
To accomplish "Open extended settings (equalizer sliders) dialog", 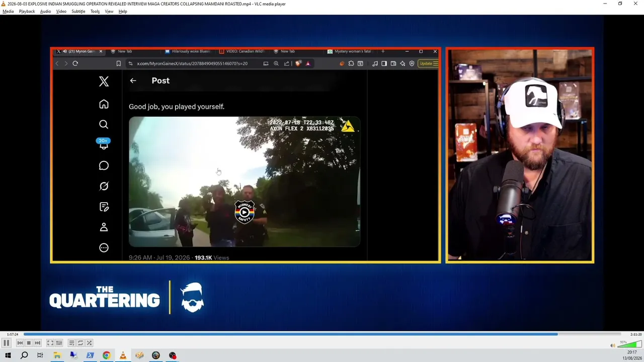I will pos(59,343).
